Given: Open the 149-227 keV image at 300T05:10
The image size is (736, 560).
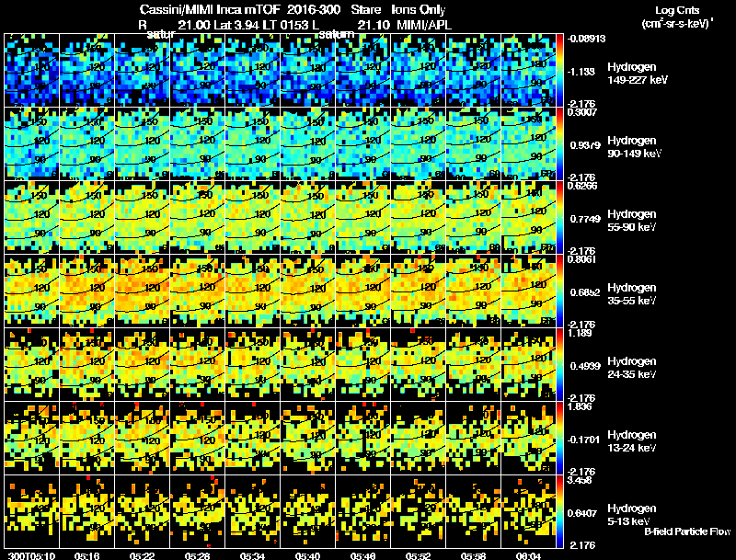Looking at the screenshot, I should (x=31, y=70).
